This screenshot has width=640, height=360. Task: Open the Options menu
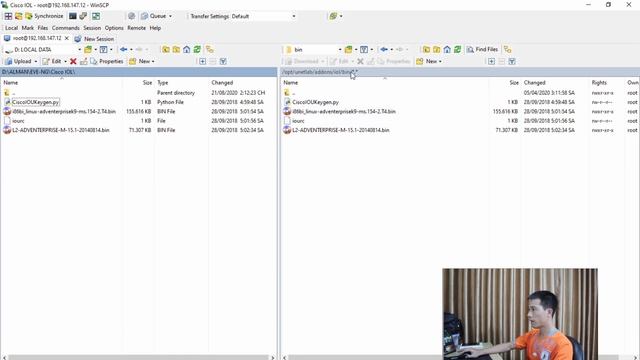click(114, 28)
